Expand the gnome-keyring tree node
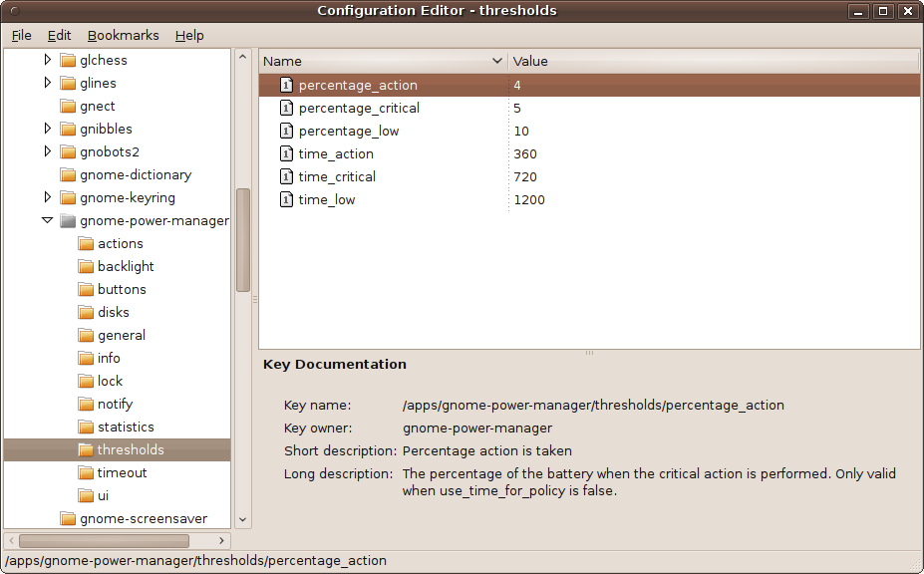 coord(48,197)
